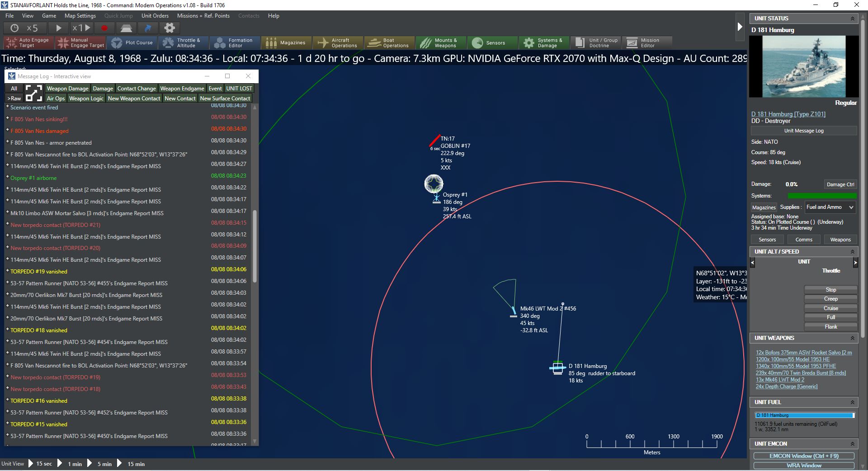
Task: Select the Mk46 LWT torpedo on map
Action: 513,312
